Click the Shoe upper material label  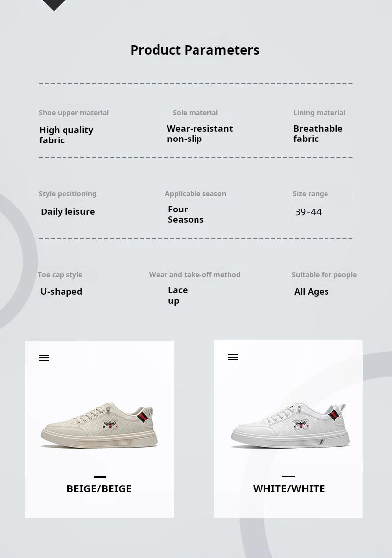pos(73,113)
